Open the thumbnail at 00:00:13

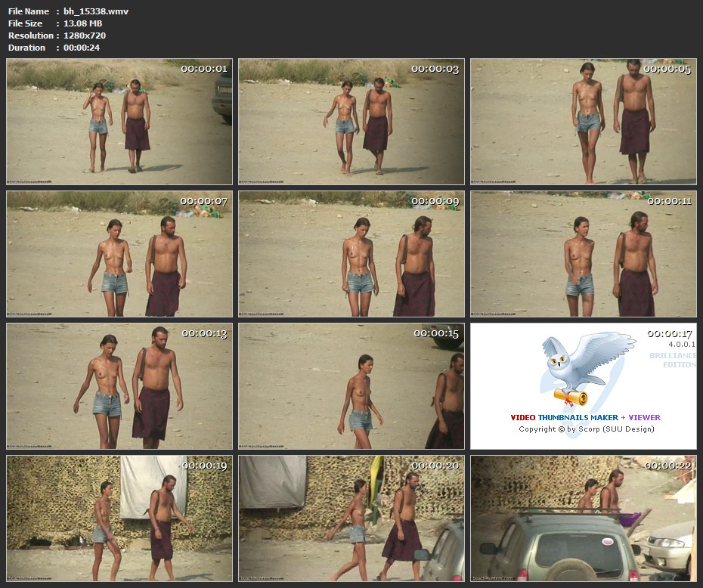[119, 386]
